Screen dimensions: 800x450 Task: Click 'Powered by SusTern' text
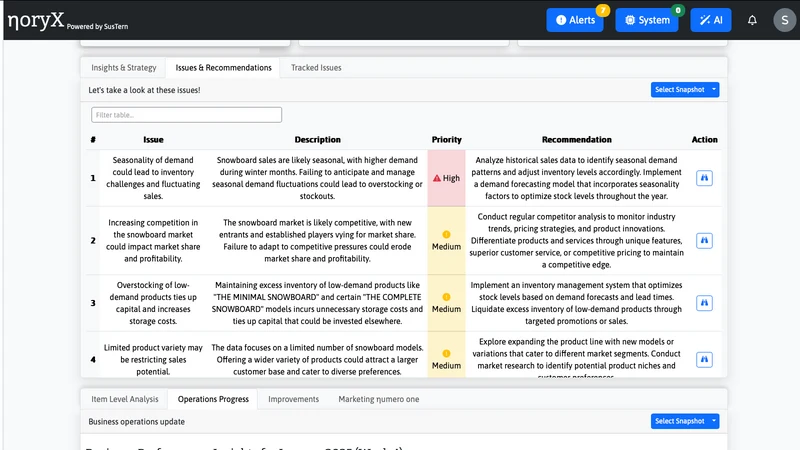pyautogui.click(x=97, y=27)
